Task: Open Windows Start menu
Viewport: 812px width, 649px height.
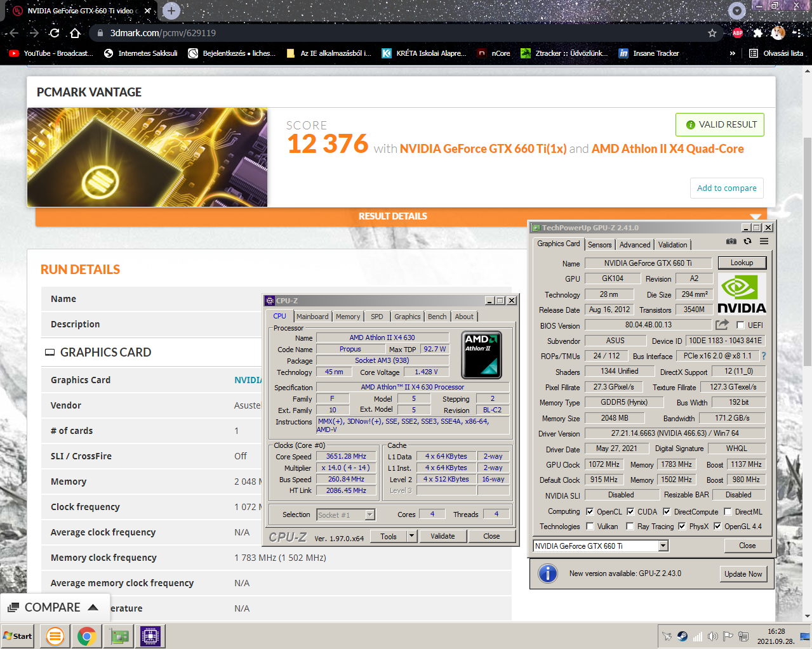Action: coord(18,636)
